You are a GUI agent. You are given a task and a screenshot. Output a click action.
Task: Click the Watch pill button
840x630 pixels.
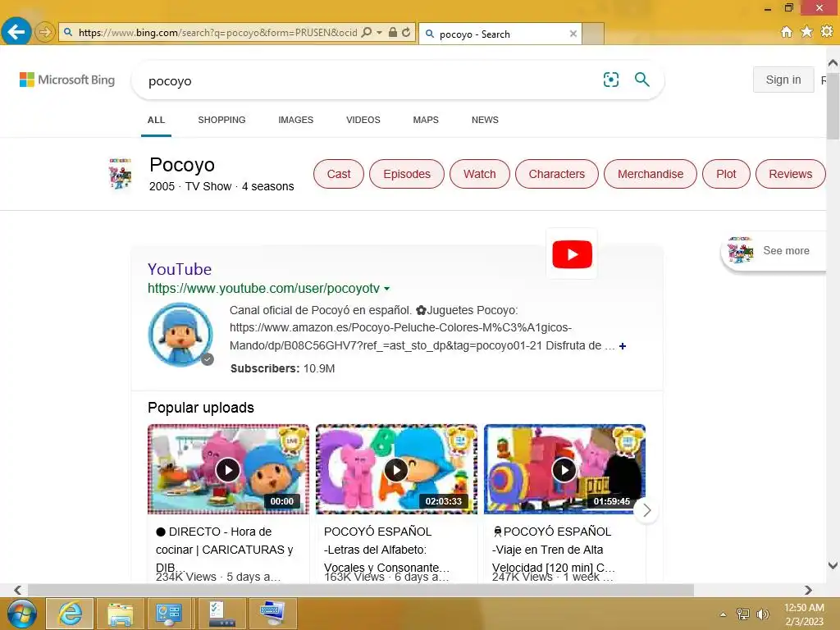[479, 174]
